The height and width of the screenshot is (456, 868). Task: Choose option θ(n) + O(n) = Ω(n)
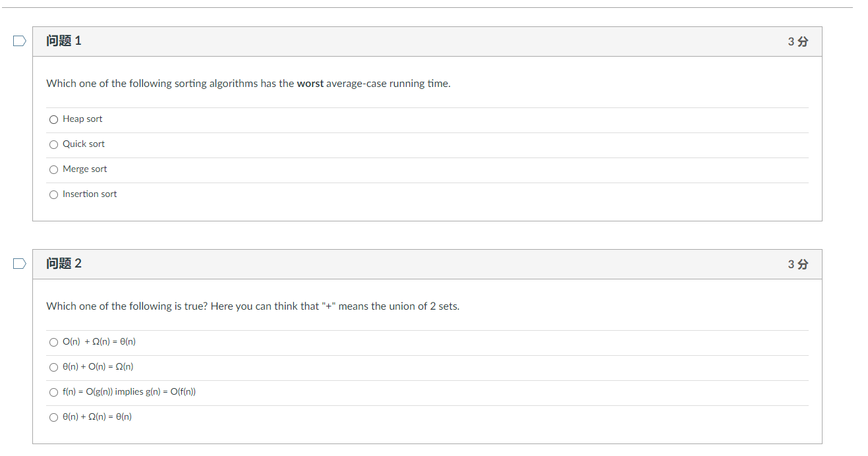click(x=53, y=367)
